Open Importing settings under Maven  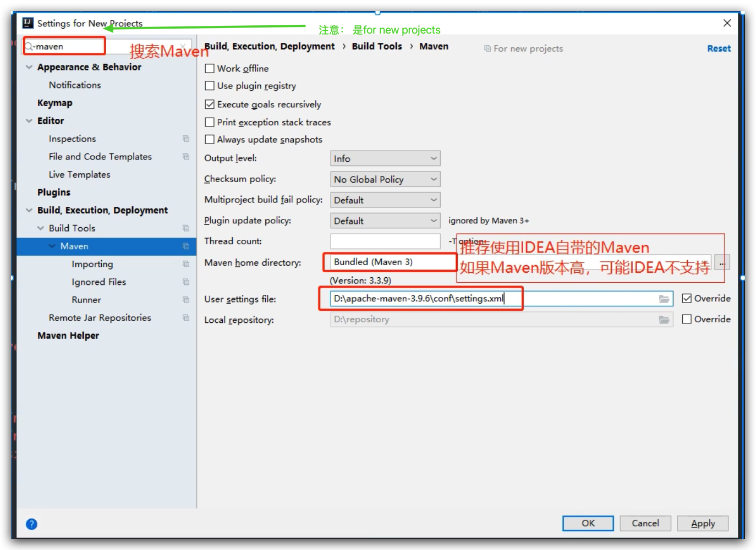pos(92,264)
